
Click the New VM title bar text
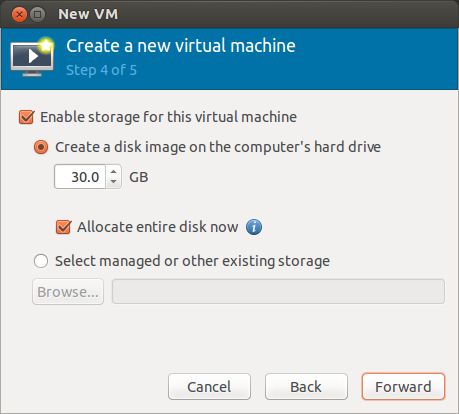(88, 14)
